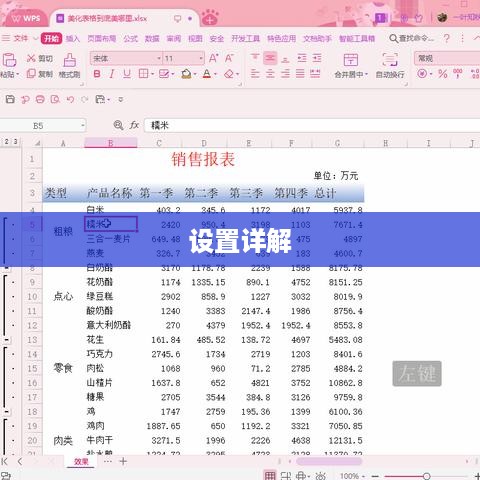
Task: Click the eraser clear-format icon
Action: click(x=229, y=74)
